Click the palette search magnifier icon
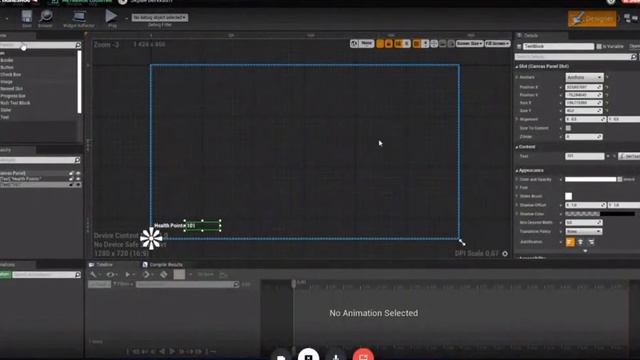The width and height of the screenshot is (640, 360). click(x=78, y=45)
